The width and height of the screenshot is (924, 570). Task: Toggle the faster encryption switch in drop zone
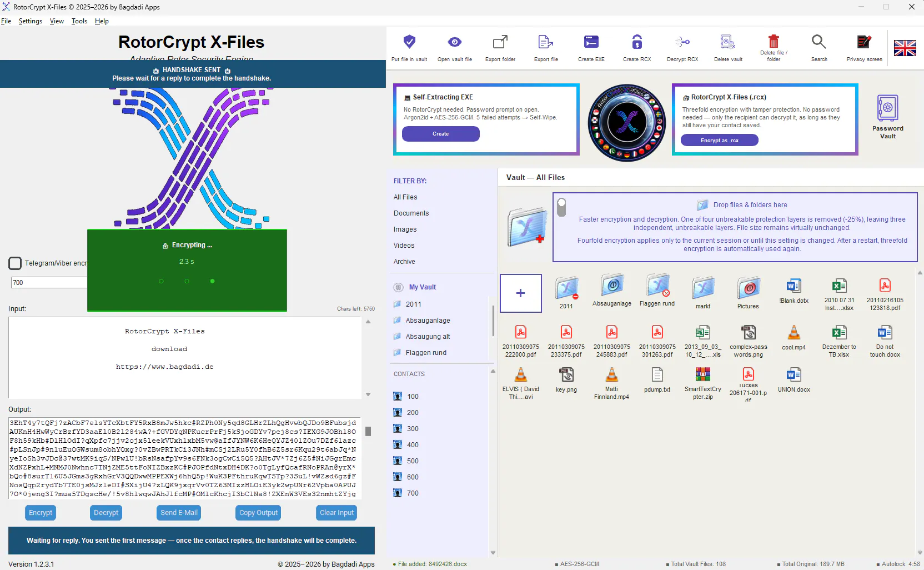561,208
